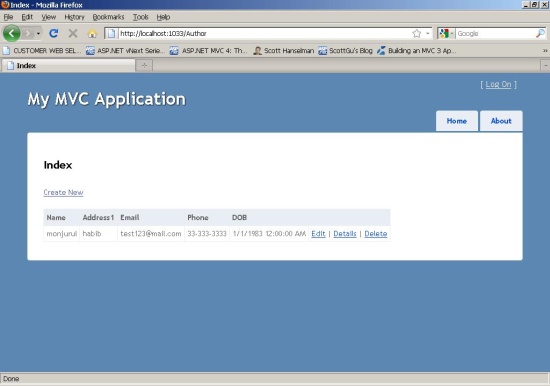The width and height of the screenshot is (550, 386).
Task: Select the Index browser tab
Action: (68, 65)
